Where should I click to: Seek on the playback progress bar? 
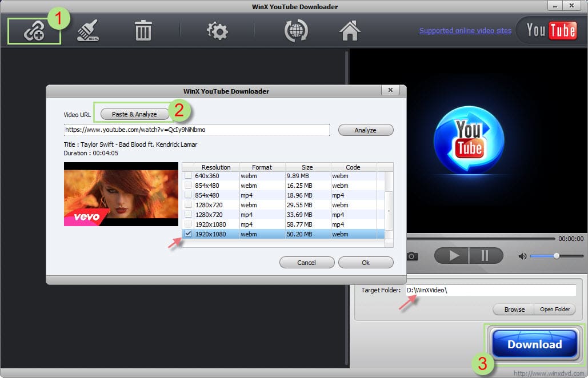[481, 239]
